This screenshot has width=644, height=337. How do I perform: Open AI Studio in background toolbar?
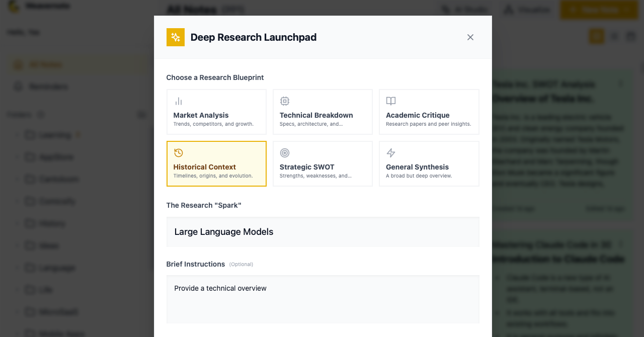click(x=465, y=10)
